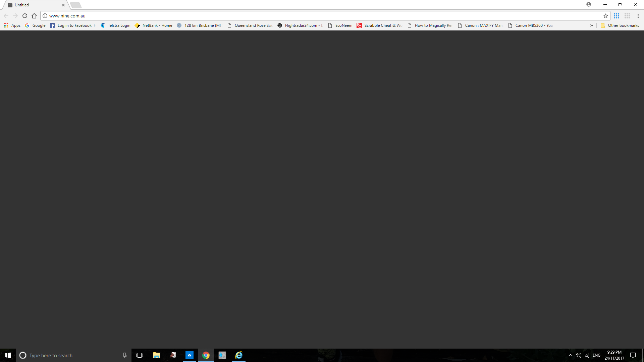The width and height of the screenshot is (644, 362).
Task: Click the File Explorer icon in taskbar
Action: click(156, 355)
